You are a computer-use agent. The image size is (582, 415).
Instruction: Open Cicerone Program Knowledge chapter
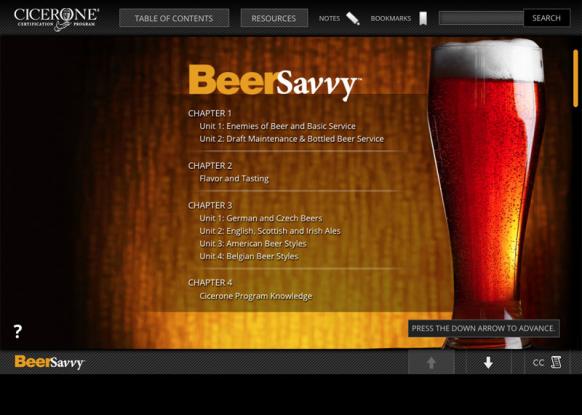[255, 296]
